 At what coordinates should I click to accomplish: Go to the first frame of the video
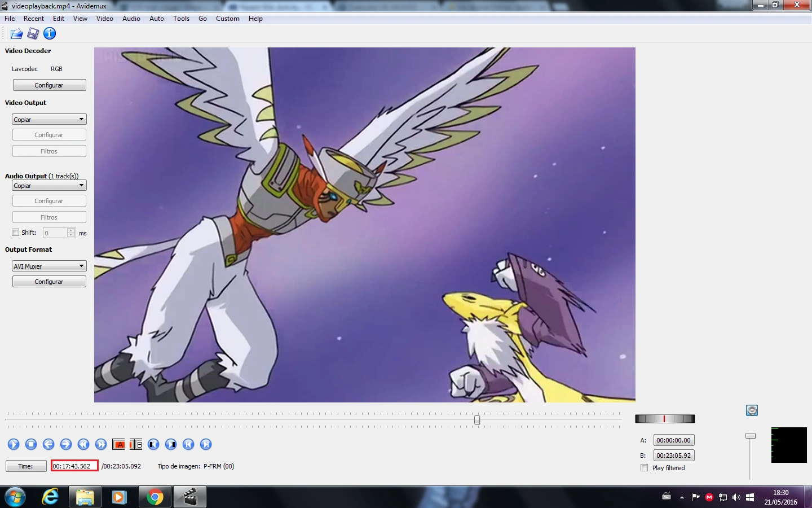pos(188,444)
